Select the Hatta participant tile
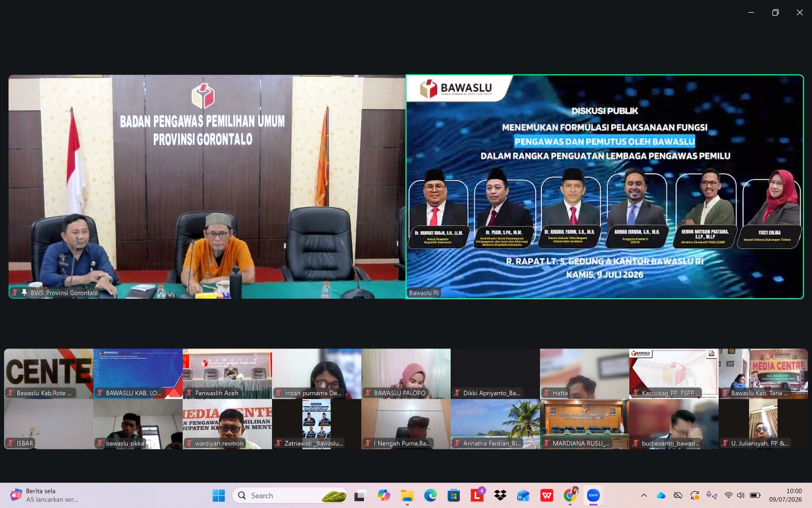This screenshot has height=508, width=812. pos(585,373)
